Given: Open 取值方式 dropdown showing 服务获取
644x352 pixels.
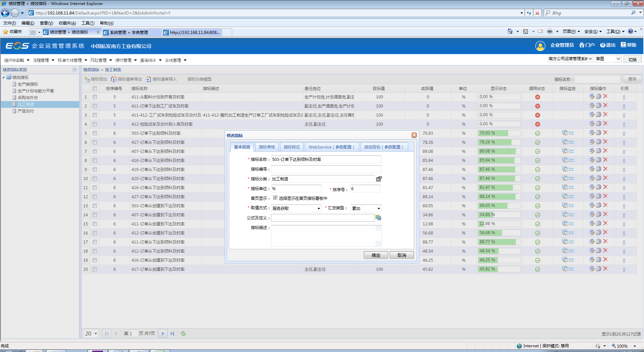Looking at the screenshot, I should tap(297, 209).
